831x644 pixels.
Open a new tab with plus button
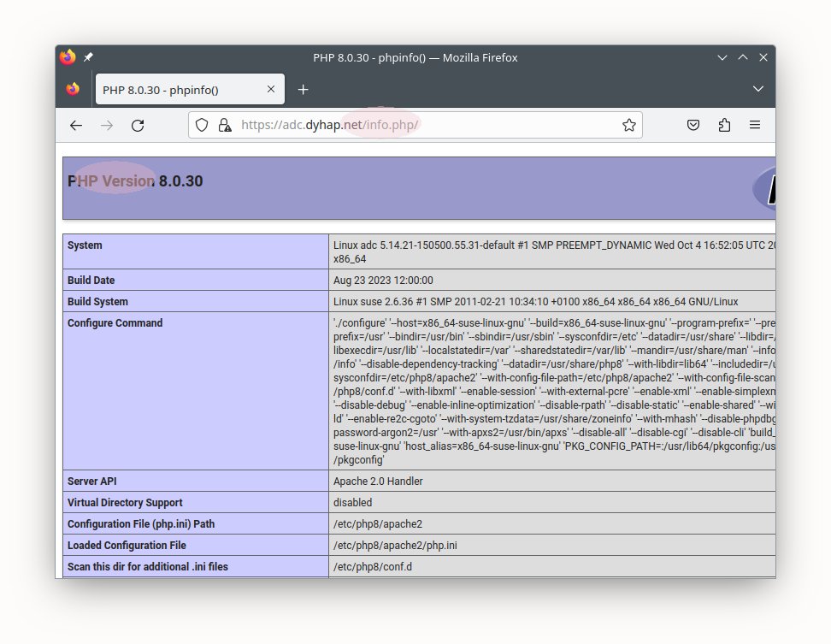click(303, 89)
